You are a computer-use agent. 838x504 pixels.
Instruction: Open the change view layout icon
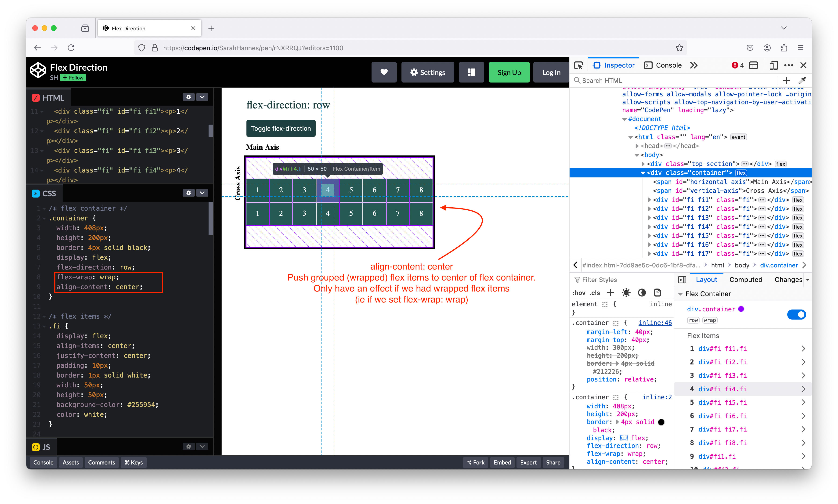[x=471, y=72]
